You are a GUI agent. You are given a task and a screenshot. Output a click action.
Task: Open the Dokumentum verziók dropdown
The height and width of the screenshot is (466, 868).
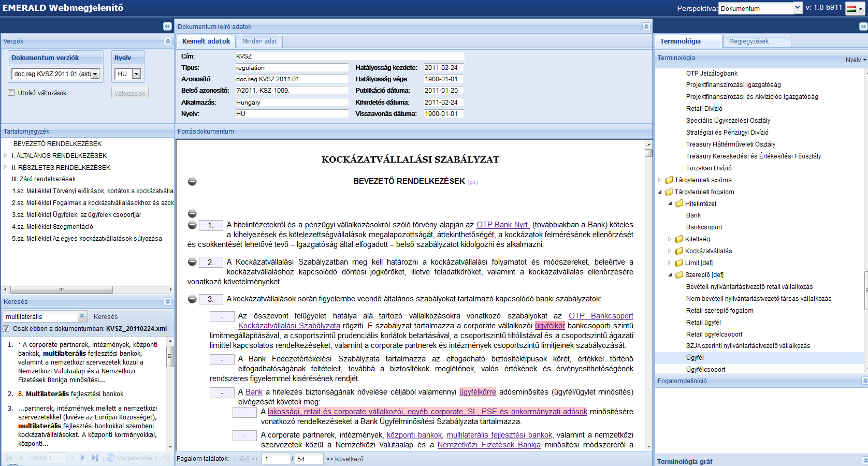tap(95, 74)
